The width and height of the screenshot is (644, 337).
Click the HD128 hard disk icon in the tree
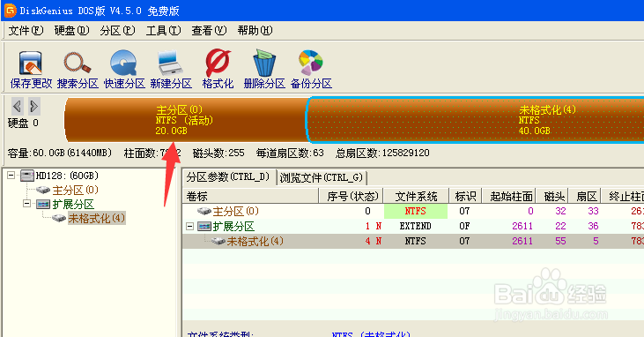(27, 176)
